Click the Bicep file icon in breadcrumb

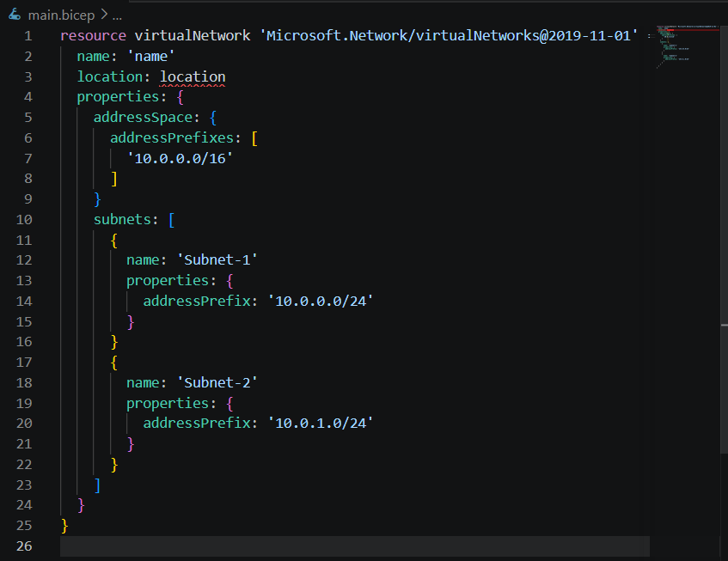coord(14,15)
